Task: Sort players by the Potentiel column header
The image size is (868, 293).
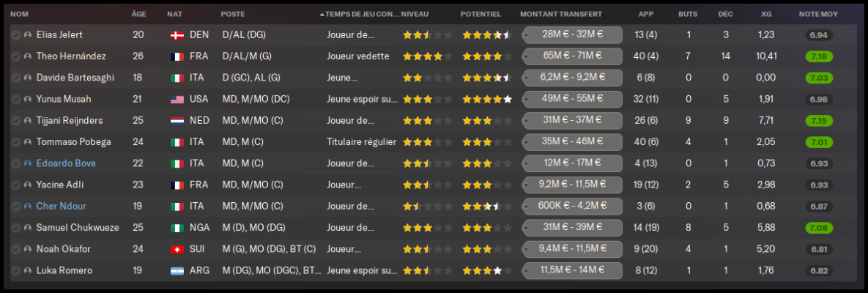Action: 481,14
